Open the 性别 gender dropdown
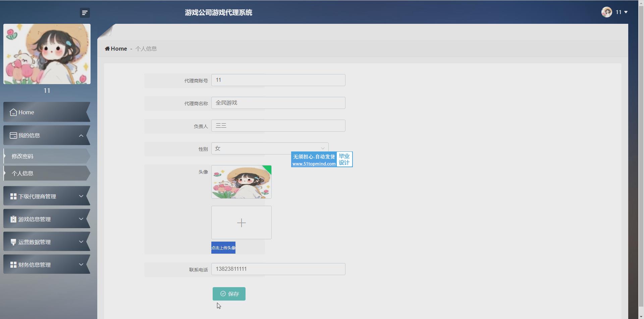Image resolution: width=644 pixels, height=319 pixels. click(270, 148)
